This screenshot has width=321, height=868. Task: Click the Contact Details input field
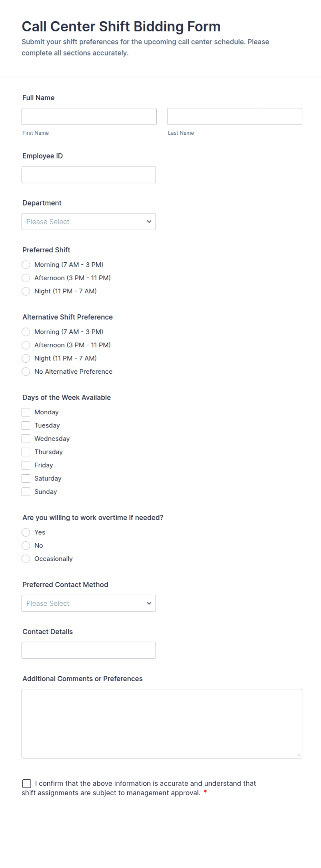pyautogui.click(x=89, y=650)
